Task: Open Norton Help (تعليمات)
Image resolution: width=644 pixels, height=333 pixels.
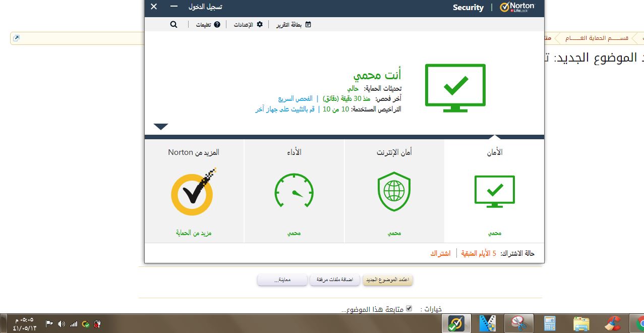Action: [x=208, y=24]
